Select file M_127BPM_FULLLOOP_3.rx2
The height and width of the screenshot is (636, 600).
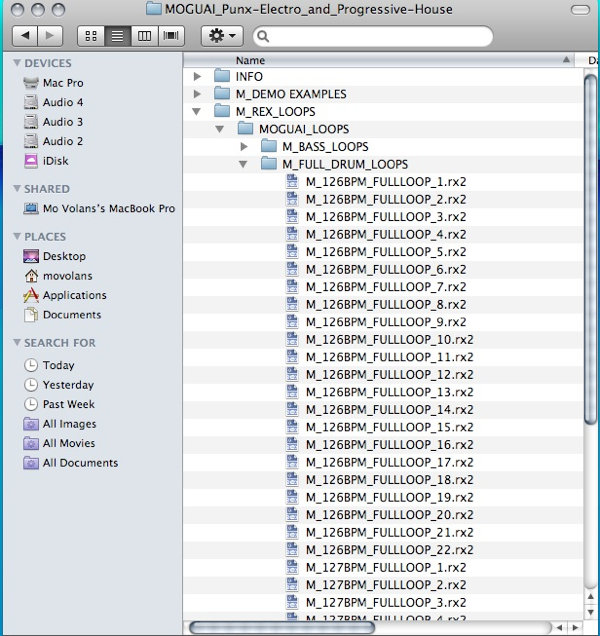click(x=386, y=602)
